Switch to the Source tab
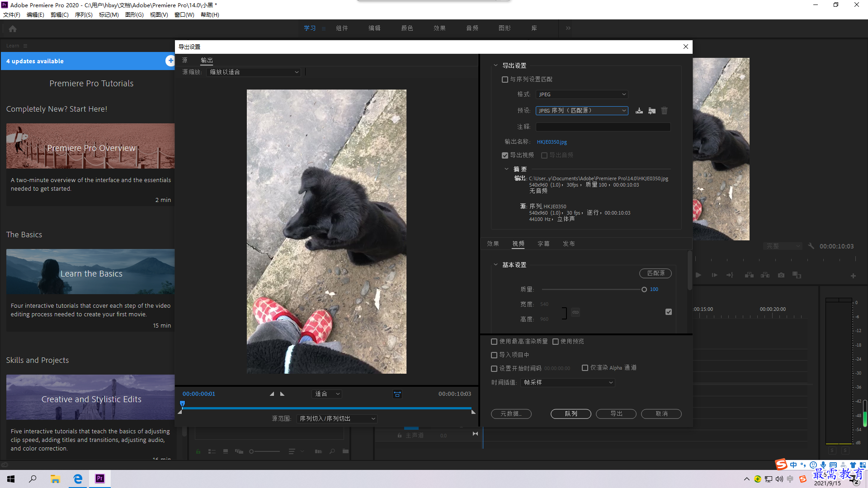 coord(184,60)
